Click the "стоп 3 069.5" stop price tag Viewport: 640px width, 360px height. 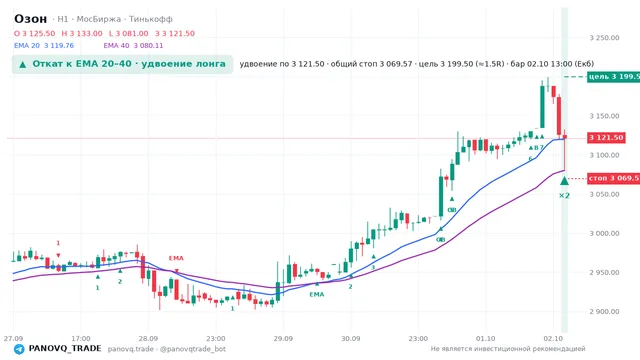click(x=613, y=178)
